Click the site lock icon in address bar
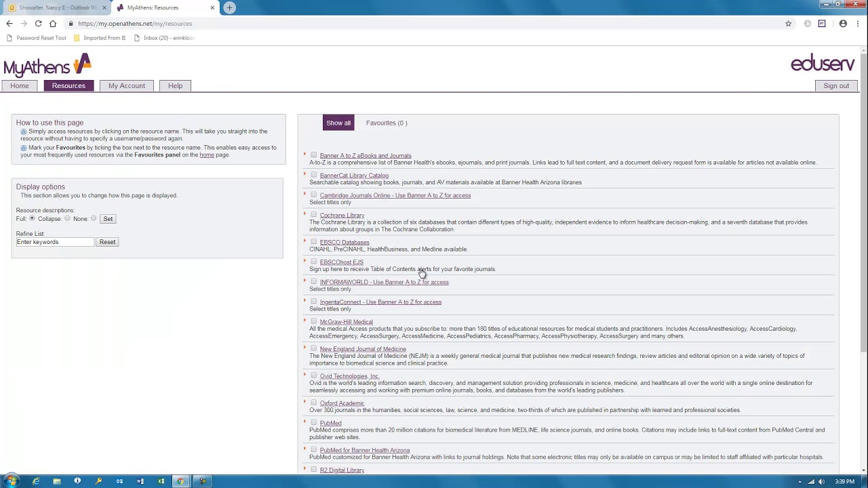Image resolution: width=868 pixels, height=488 pixels. coord(71,24)
